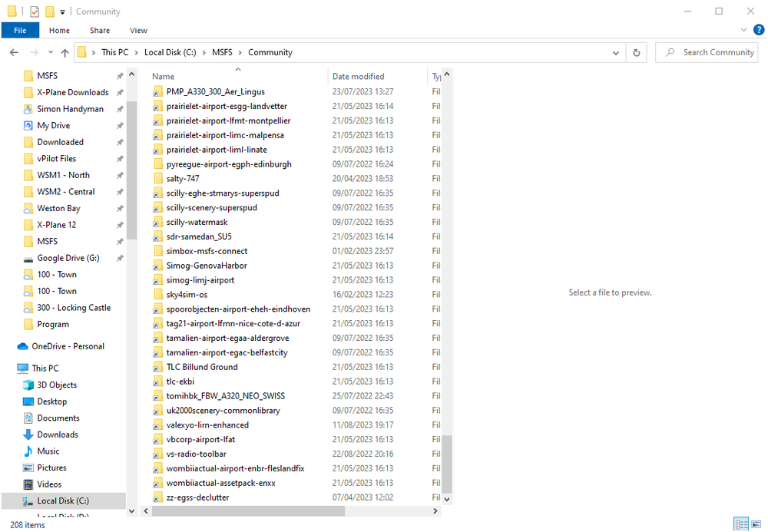
Task: Open the File menu
Action: click(x=20, y=30)
